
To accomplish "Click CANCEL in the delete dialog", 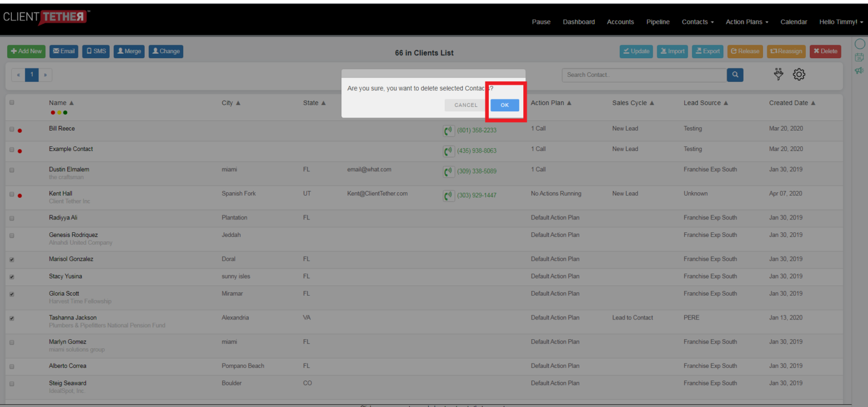I will click(465, 105).
